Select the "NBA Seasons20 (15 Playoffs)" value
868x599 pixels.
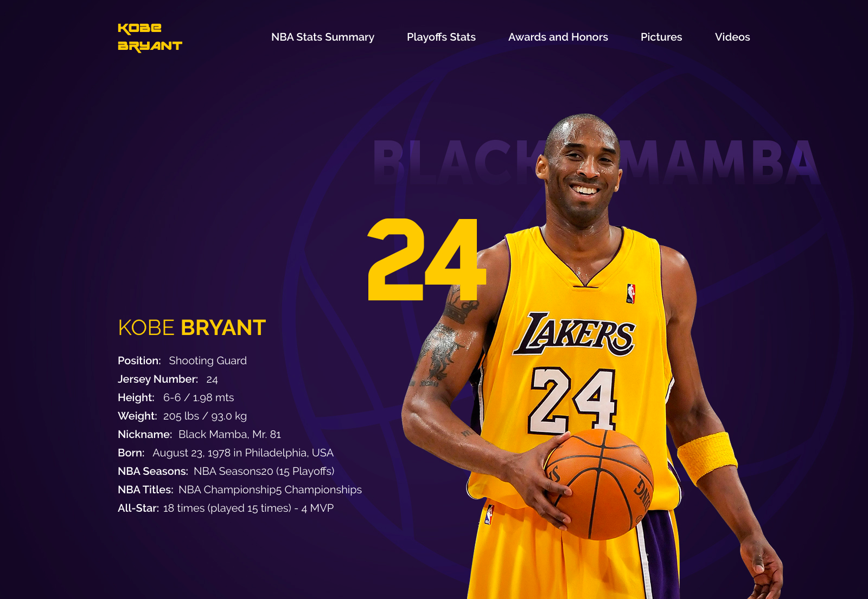pos(264,471)
